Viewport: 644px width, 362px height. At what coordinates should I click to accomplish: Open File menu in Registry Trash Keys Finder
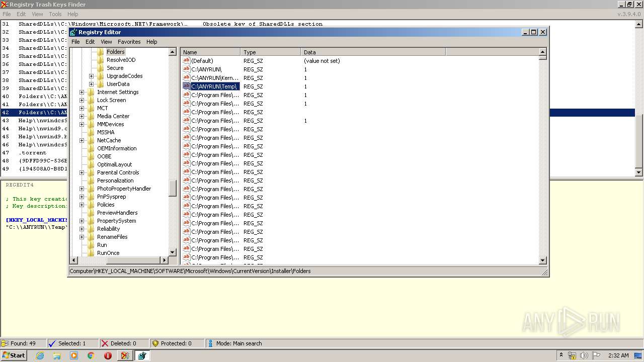pyautogui.click(x=7, y=14)
